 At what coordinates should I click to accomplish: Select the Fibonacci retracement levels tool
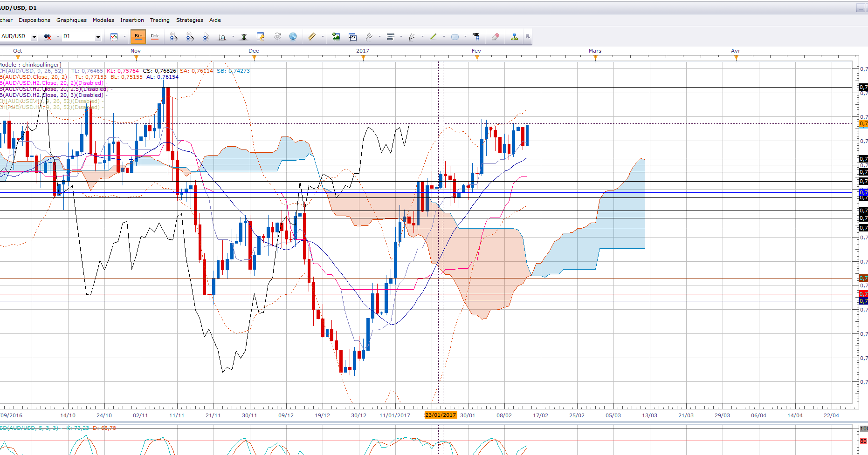391,36
